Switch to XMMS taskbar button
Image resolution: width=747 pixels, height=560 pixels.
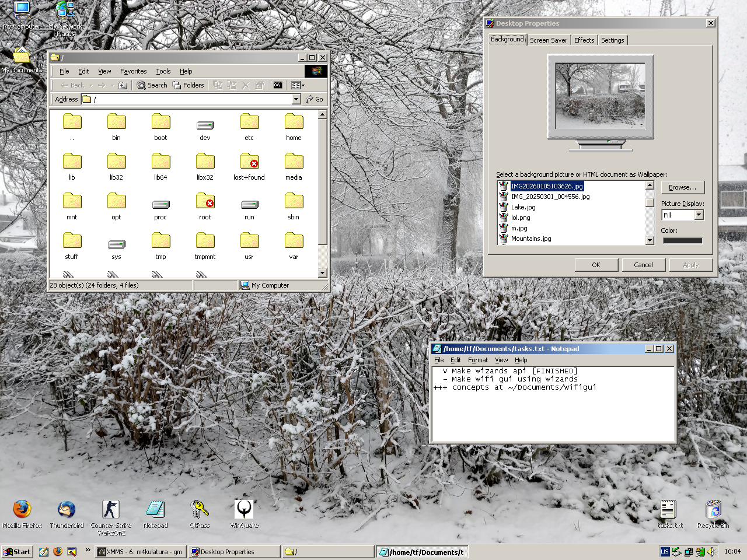(140, 552)
